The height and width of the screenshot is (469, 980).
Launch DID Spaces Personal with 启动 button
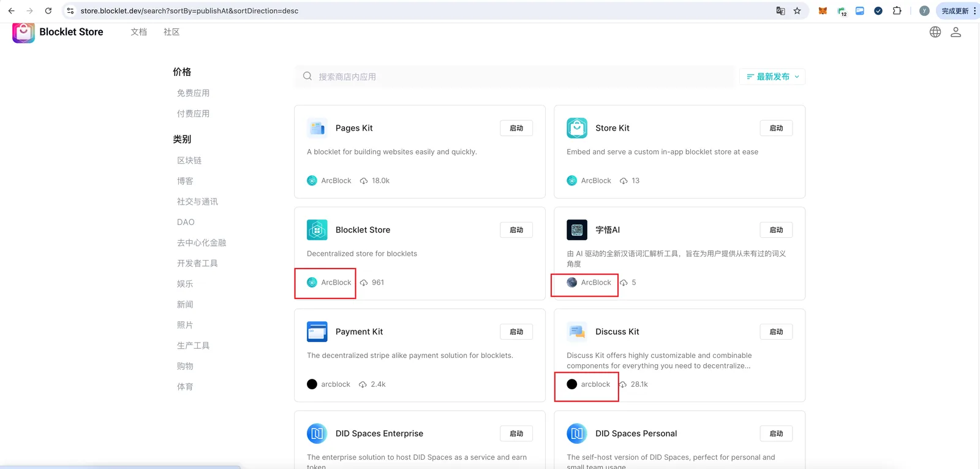pos(776,433)
